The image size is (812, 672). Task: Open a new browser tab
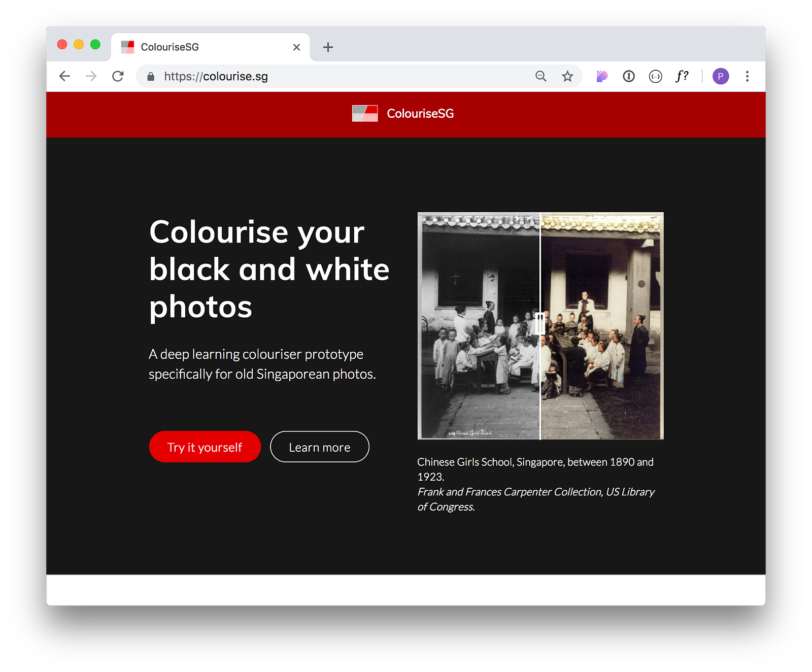(x=328, y=47)
